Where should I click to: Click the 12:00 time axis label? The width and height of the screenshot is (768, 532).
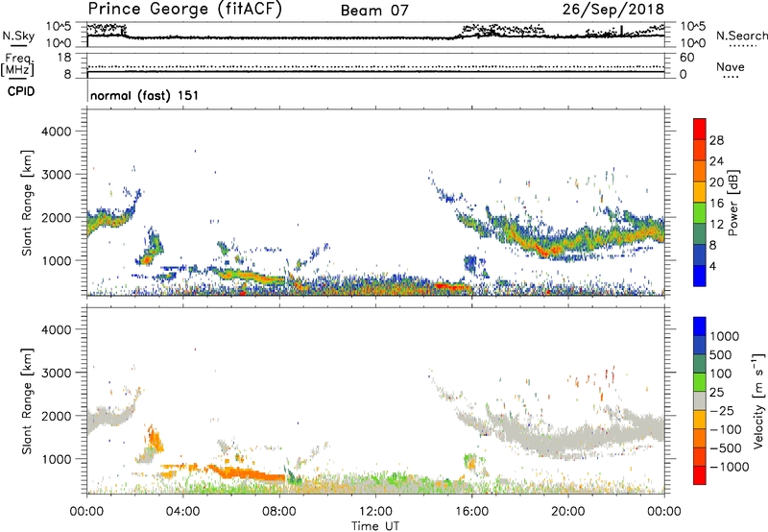click(x=375, y=512)
